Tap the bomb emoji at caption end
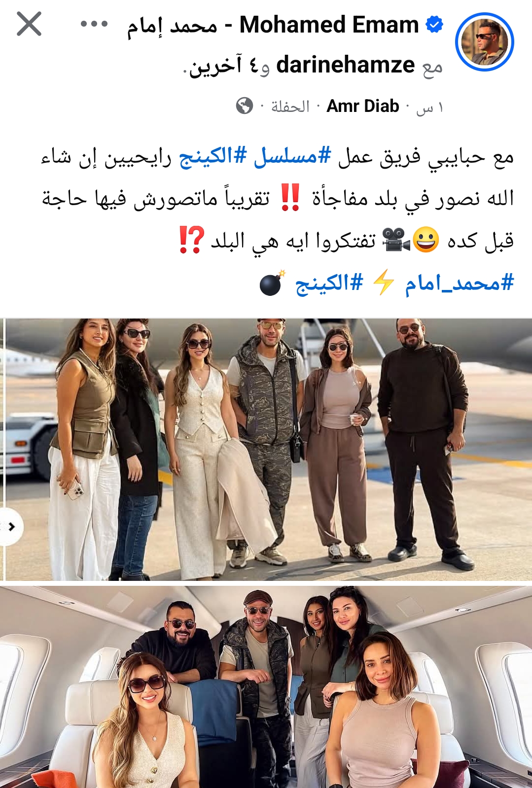 point(273,283)
